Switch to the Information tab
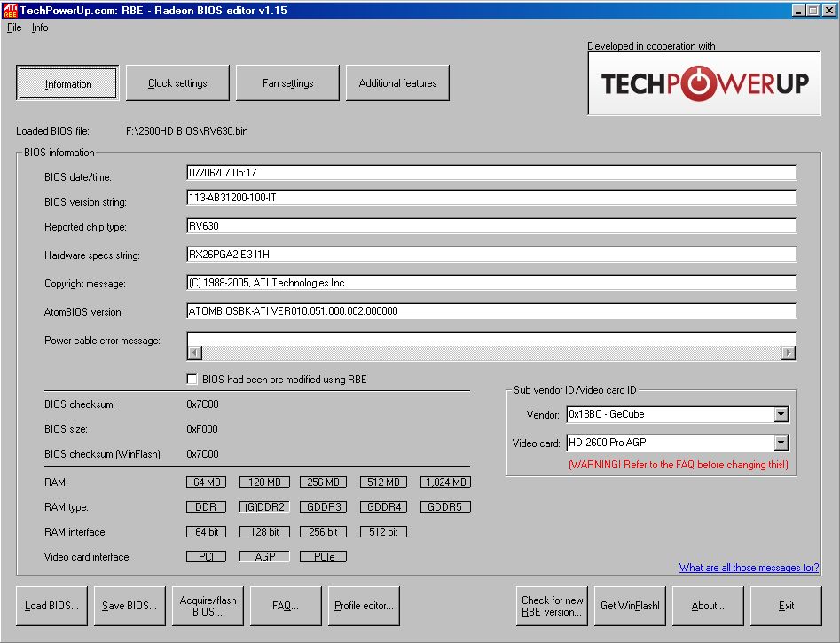840x643 pixels. tap(67, 83)
